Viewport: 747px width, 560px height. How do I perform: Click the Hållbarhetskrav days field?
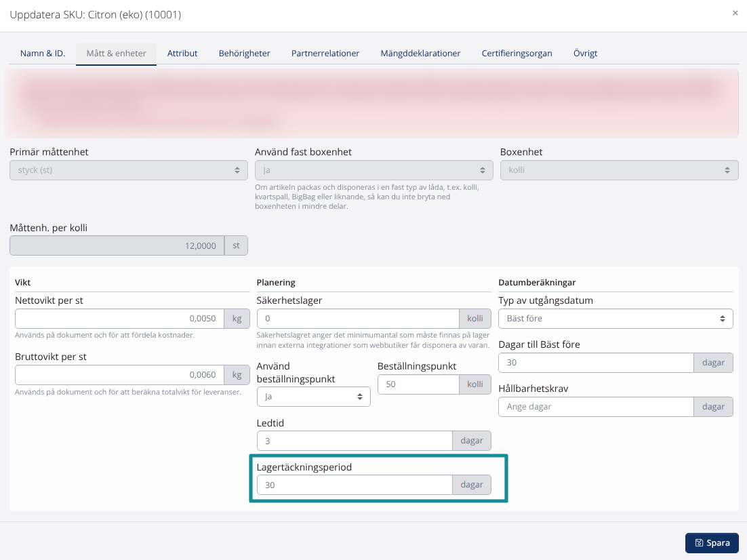point(595,406)
